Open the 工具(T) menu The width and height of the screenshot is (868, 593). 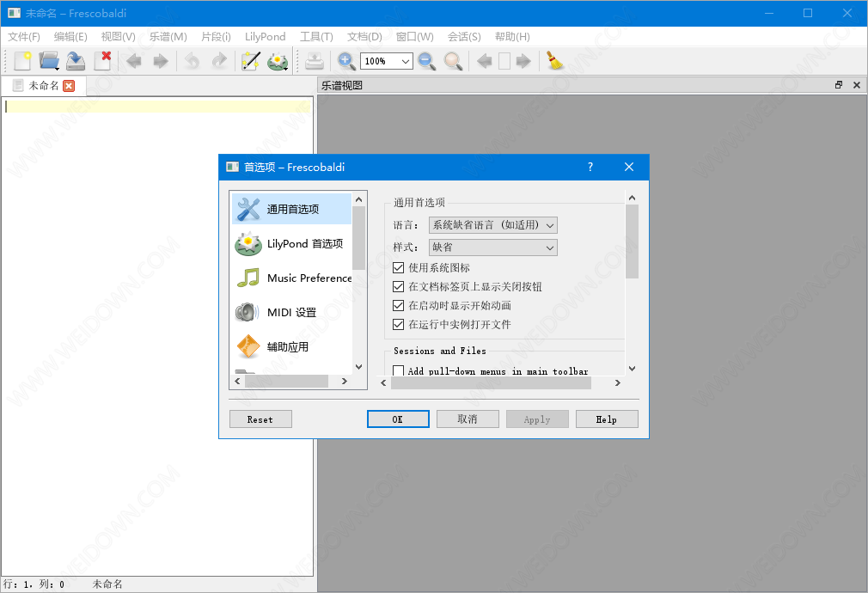[x=316, y=37]
